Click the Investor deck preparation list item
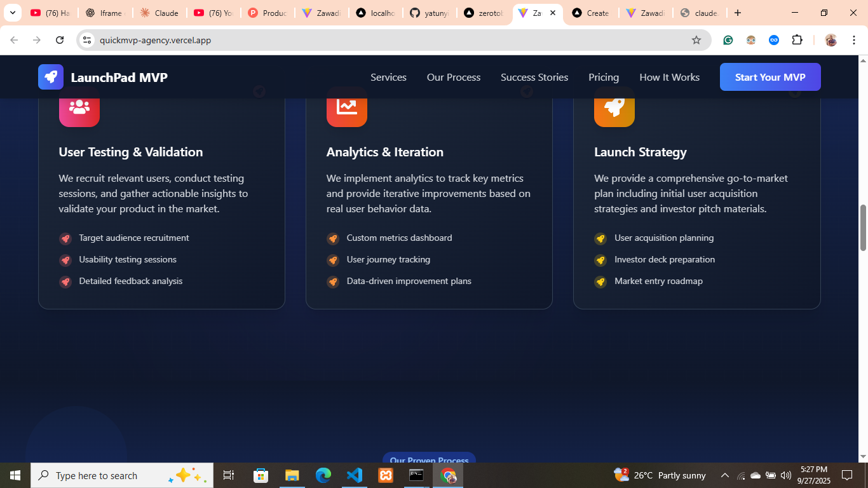This screenshot has width=868, height=488. pyautogui.click(x=665, y=259)
